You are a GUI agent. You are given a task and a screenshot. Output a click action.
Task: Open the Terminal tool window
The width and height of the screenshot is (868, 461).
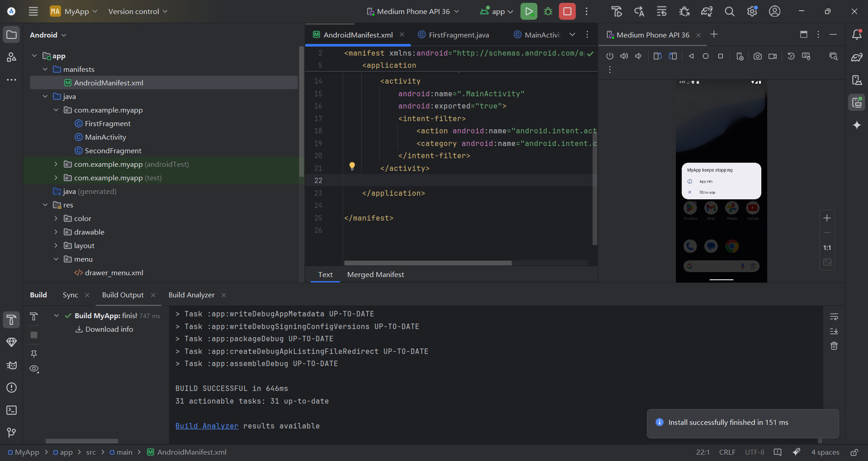click(x=11, y=410)
